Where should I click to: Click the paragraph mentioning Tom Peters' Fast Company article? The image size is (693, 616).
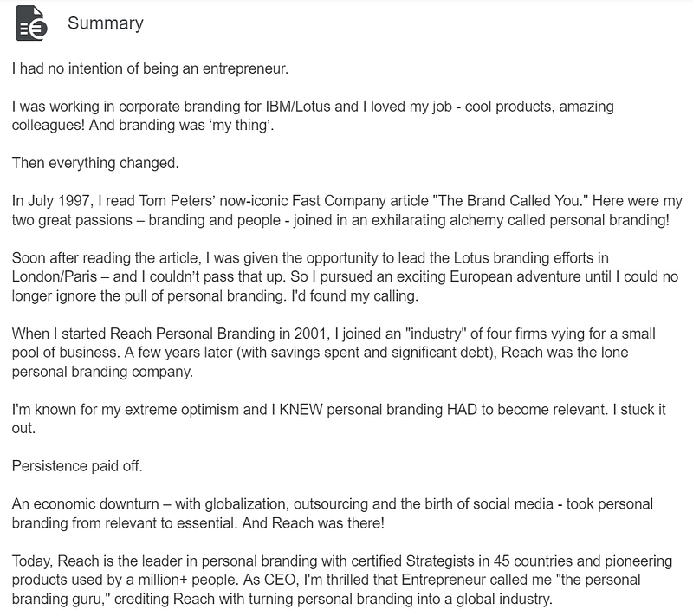click(x=347, y=211)
